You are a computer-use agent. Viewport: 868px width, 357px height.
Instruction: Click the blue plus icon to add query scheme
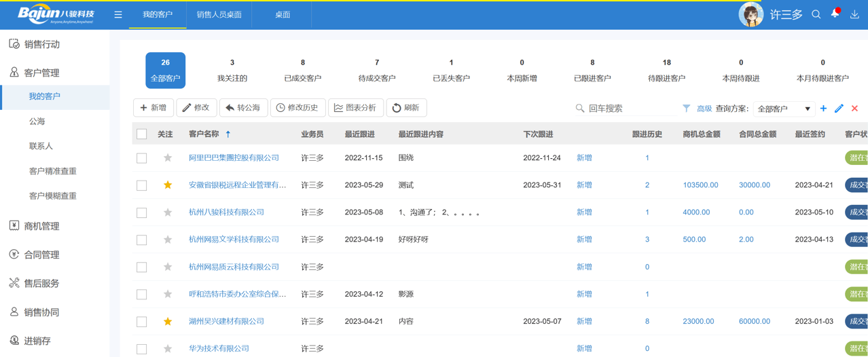tap(823, 109)
